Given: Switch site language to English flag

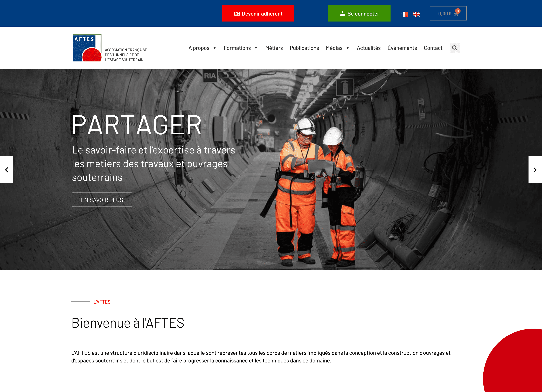Looking at the screenshot, I should pos(416,14).
